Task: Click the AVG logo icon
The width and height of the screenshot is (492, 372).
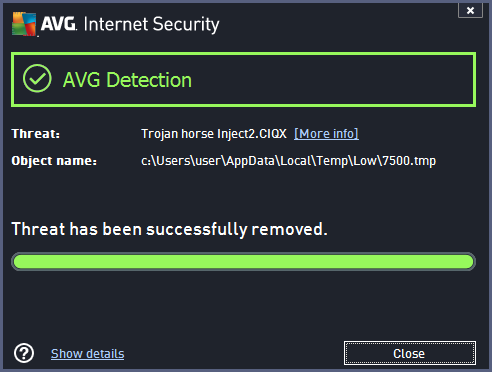Action: (x=24, y=24)
